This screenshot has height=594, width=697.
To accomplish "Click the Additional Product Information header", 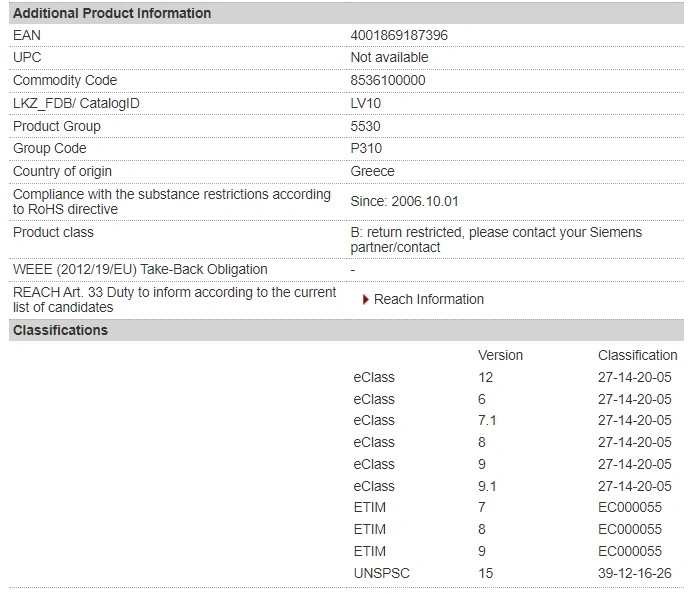I will coord(112,13).
